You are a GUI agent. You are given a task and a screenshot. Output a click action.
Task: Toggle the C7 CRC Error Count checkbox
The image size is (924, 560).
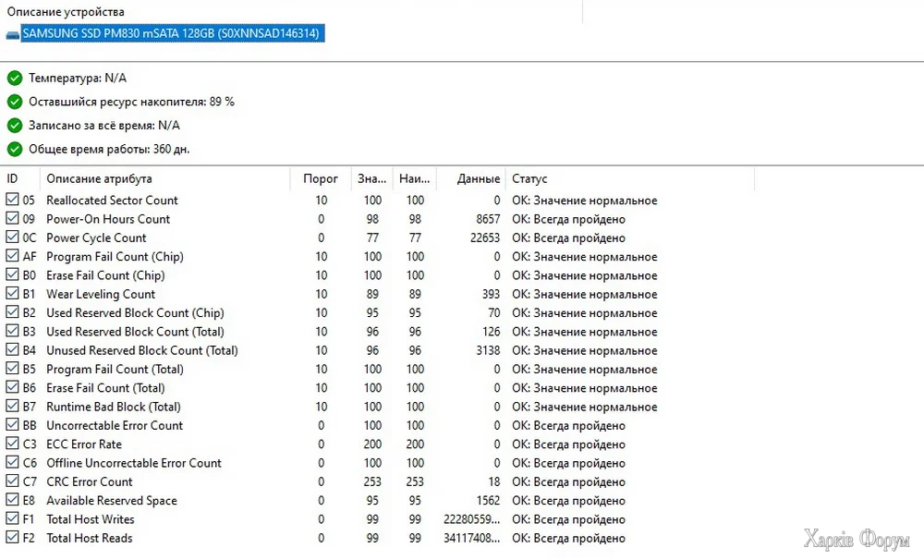(12, 481)
